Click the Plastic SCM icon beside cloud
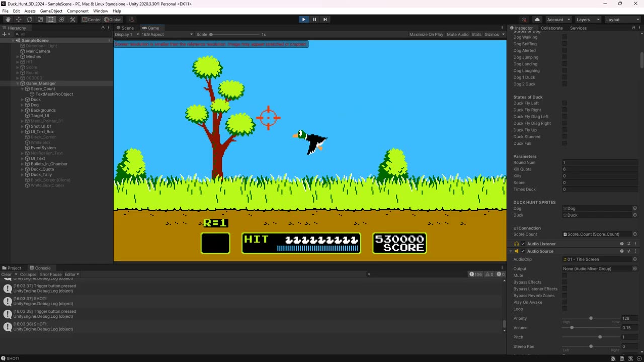The image size is (644, 362). 524,20
